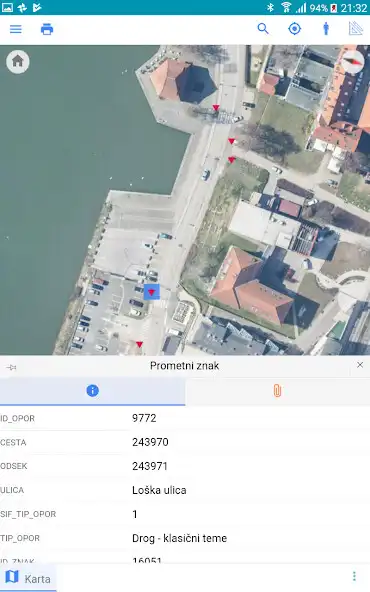Open the three-dot overflow menu
Image resolution: width=370 pixels, height=592 pixels.
[x=354, y=576]
